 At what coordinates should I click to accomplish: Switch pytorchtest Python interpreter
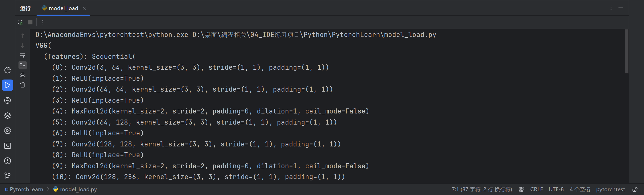coord(611,189)
